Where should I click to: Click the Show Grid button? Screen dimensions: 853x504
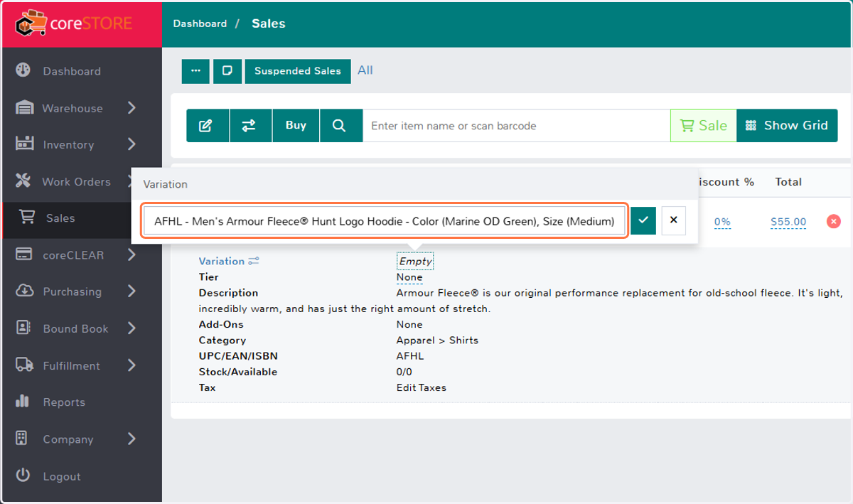pos(787,126)
